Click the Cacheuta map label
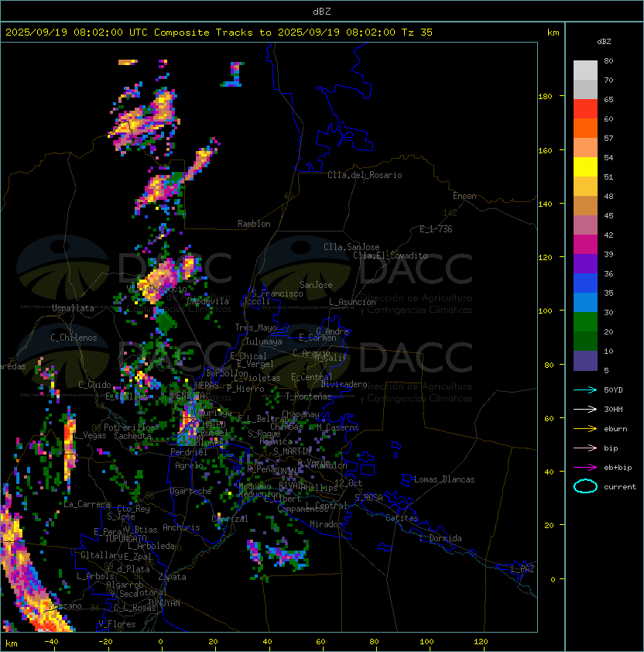The height and width of the screenshot is (652, 644). coord(132,436)
